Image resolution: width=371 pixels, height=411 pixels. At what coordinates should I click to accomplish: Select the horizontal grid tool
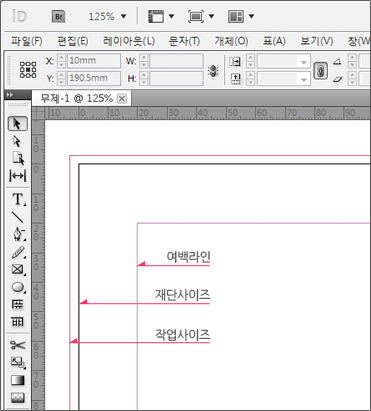[18, 304]
